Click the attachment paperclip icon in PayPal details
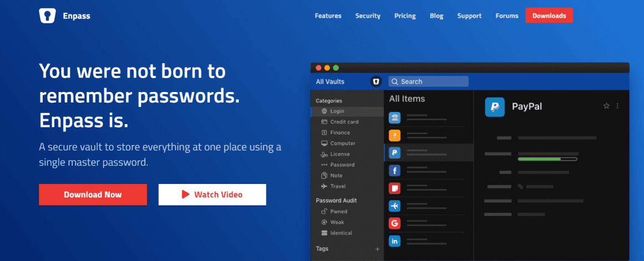The height and width of the screenshot is (261, 644). [x=520, y=187]
